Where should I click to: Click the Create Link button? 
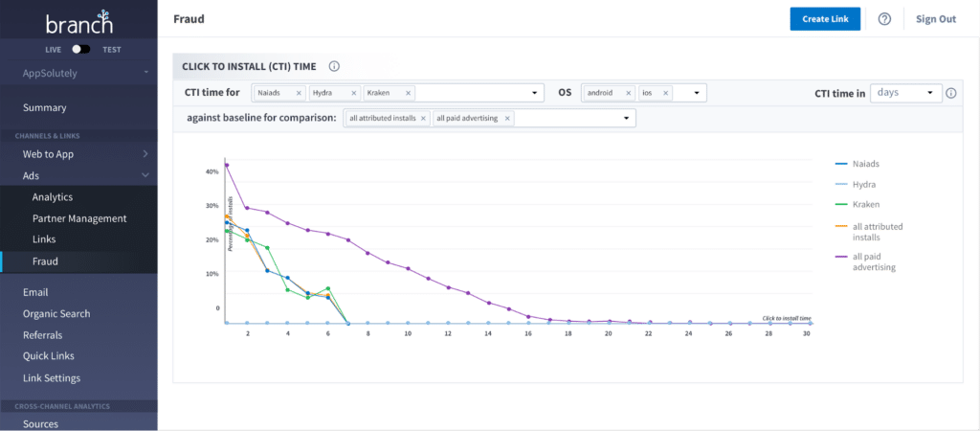click(824, 19)
